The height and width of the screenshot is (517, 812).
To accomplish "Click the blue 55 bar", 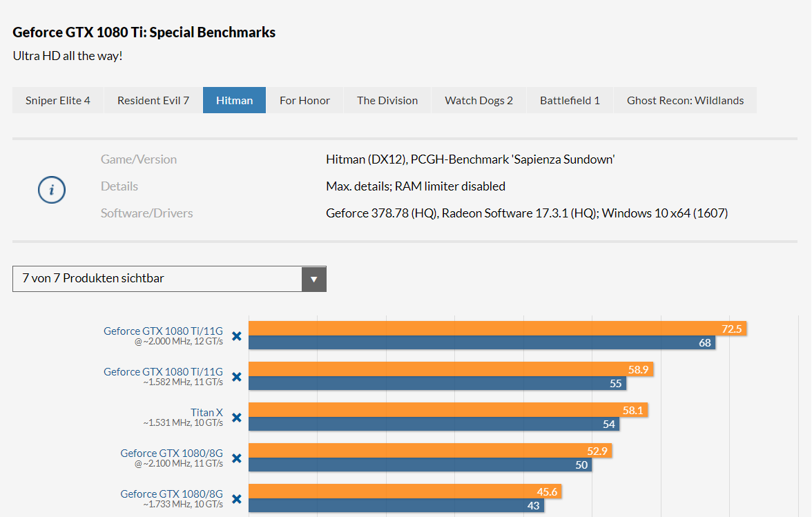I will [437, 384].
